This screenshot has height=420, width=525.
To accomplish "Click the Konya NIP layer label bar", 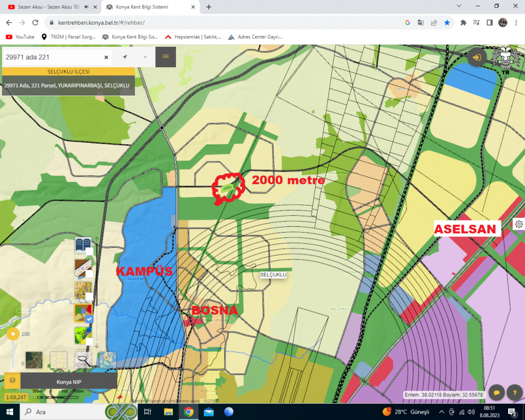I will coord(69,382).
